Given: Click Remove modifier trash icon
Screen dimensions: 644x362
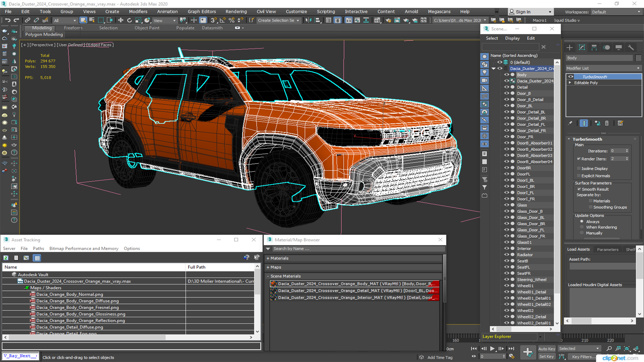Looking at the screenshot, I should 607,123.
